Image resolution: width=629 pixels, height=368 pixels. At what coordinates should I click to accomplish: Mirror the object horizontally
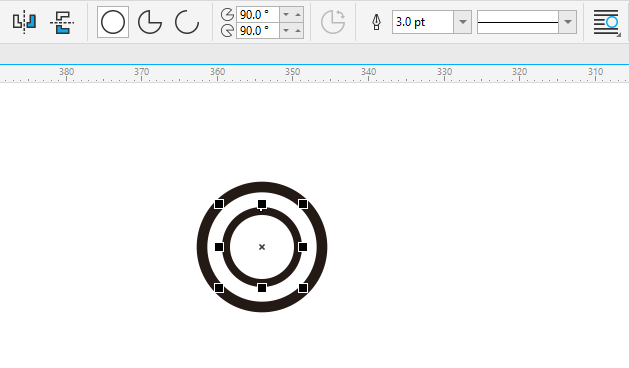[x=24, y=22]
